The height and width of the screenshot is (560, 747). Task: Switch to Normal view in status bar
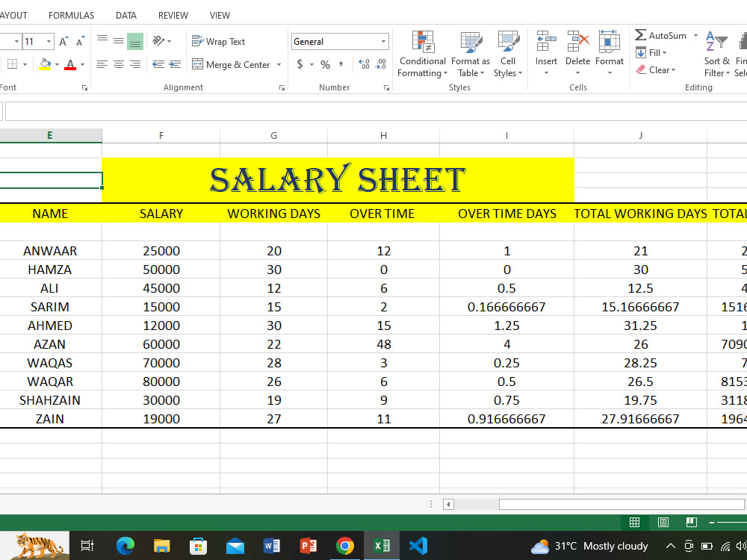pos(634,523)
